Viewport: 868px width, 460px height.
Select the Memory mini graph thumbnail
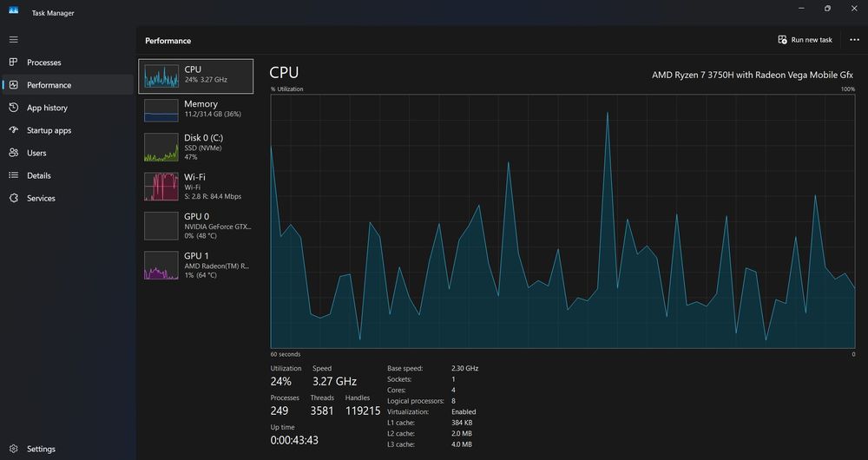tap(161, 110)
